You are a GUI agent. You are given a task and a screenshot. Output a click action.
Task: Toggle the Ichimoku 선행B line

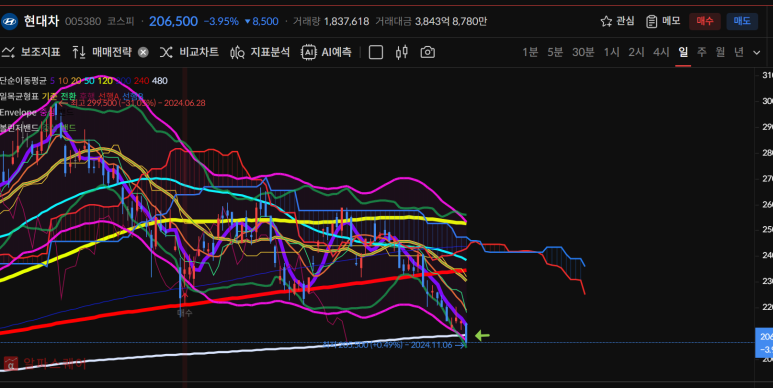point(133,96)
